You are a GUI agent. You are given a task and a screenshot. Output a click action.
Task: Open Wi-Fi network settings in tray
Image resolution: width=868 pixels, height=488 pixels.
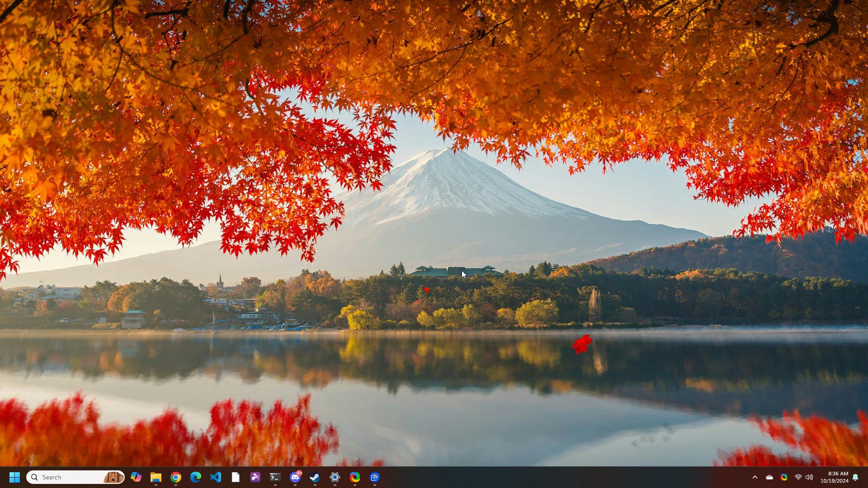(x=798, y=477)
